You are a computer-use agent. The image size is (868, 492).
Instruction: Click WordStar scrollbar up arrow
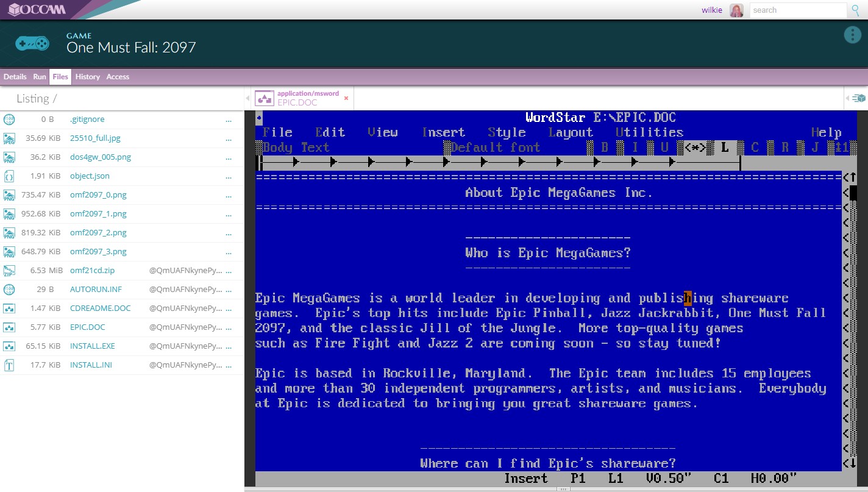pos(853,177)
